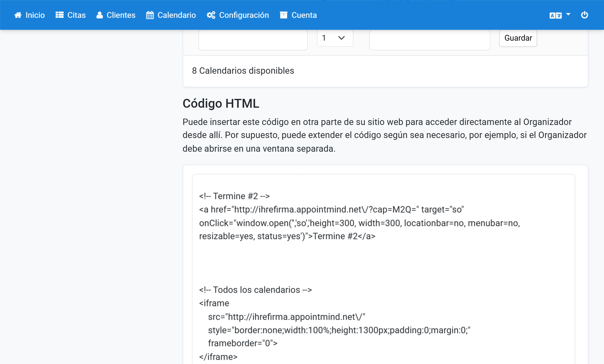Click the '<!-- Termine #2 -->' comment line
This screenshot has height=364, width=604.
coord(234,196)
